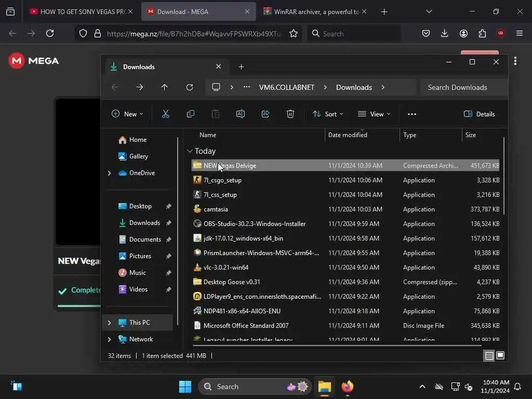Open Firefox from the taskbar

coord(348,387)
